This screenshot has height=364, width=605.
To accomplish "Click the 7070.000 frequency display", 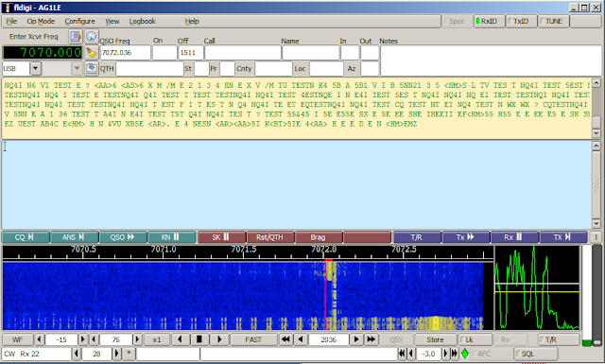I will tap(43, 53).
